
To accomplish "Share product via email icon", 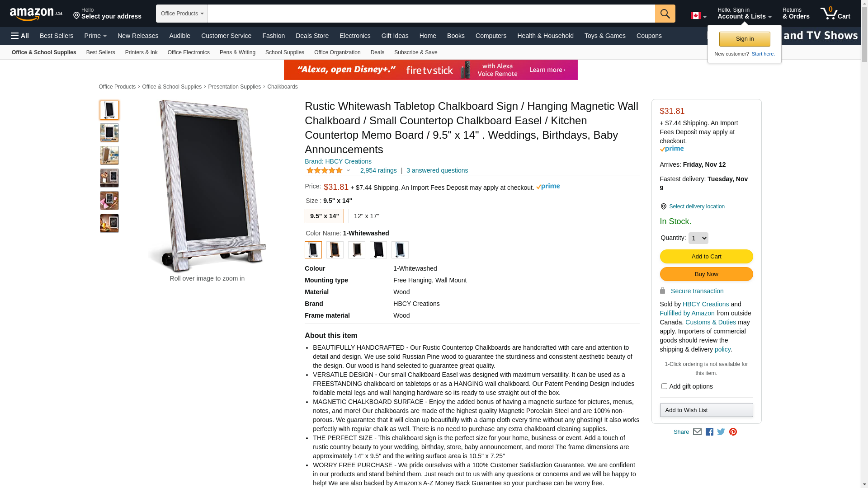I will click(697, 432).
